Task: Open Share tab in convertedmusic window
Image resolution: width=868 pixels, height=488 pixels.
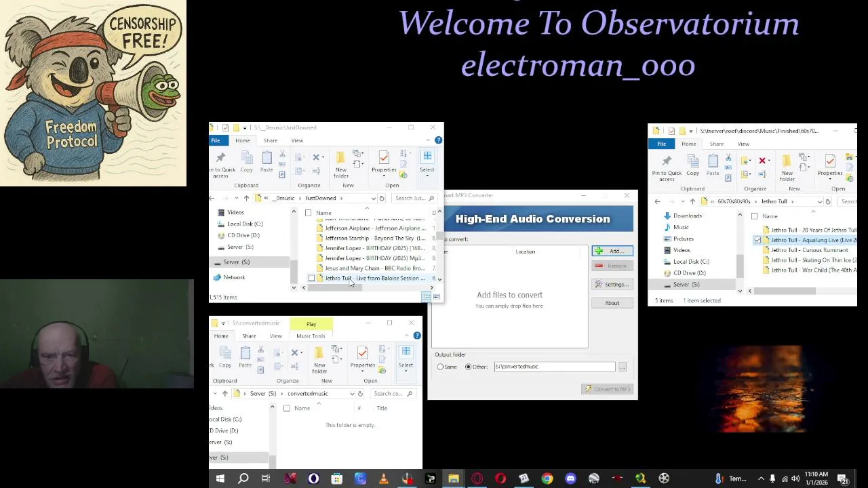Action: tap(249, 335)
